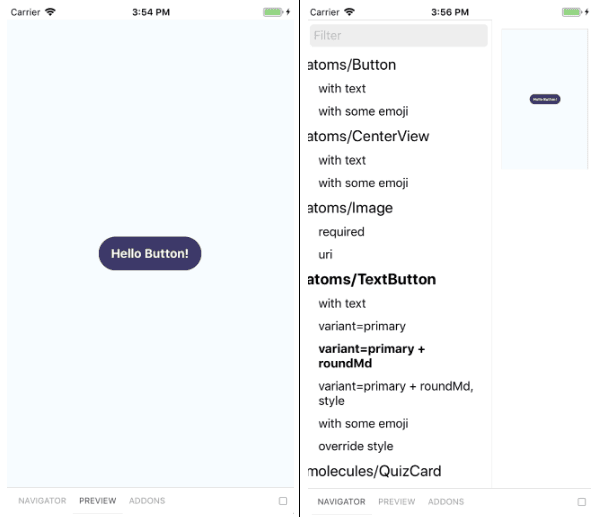Select the PREVIEW tab on the right screen
Screen dimensions: 599x517
coord(397,502)
